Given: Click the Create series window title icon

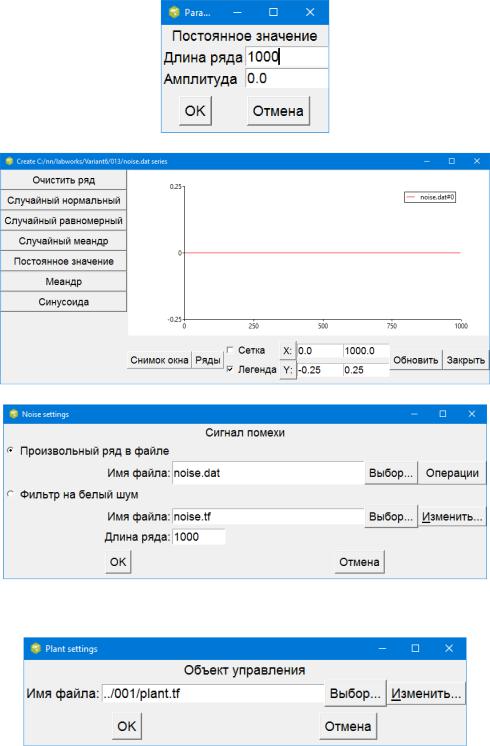Looking at the screenshot, I should coord(9,161).
